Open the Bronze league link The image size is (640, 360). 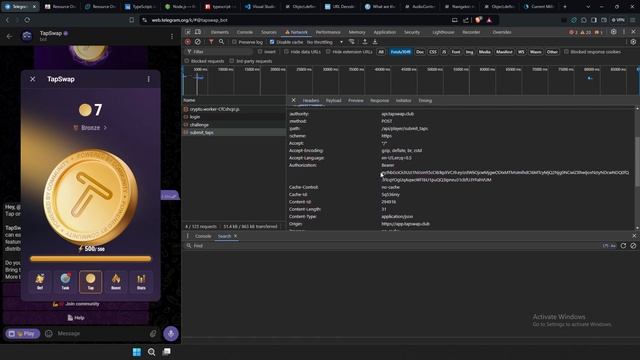[91, 127]
